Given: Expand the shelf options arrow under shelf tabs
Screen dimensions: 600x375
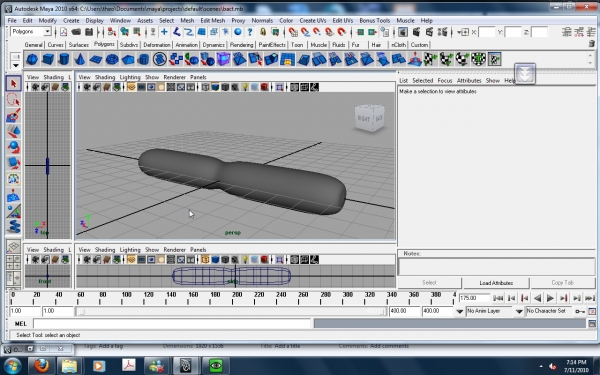Looking at the screenshot, I should pyautogui.click(x=16, y=65).
